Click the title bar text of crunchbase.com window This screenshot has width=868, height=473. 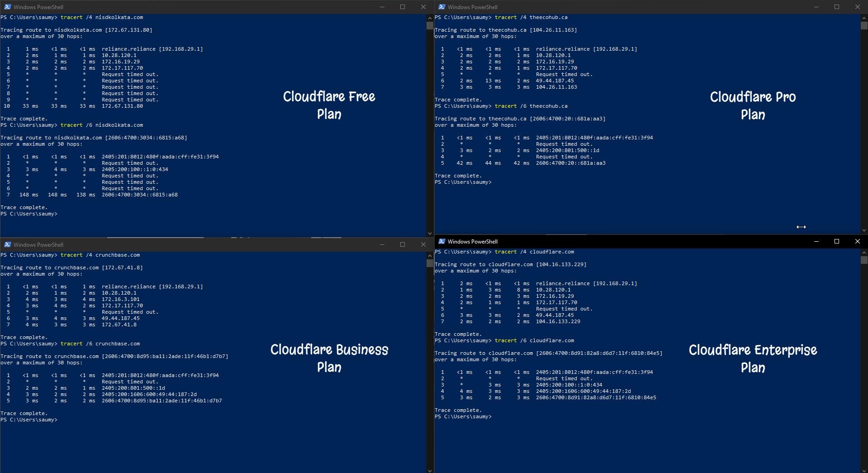(x=38, y=244)
